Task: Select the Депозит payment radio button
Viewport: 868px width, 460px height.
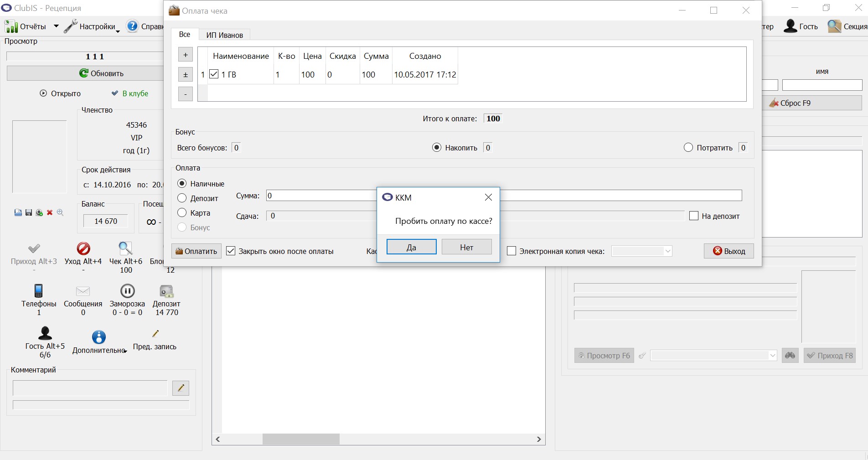Action: [182, 198]
